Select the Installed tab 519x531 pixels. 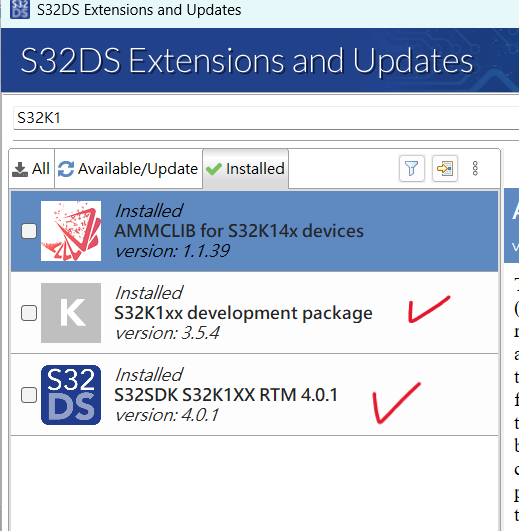pyautogui.click(x=246, y=169)
